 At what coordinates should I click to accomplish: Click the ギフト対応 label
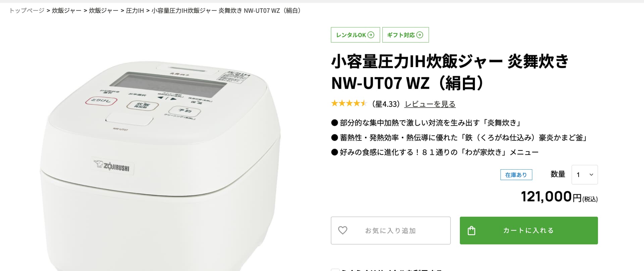pos(401,35)
